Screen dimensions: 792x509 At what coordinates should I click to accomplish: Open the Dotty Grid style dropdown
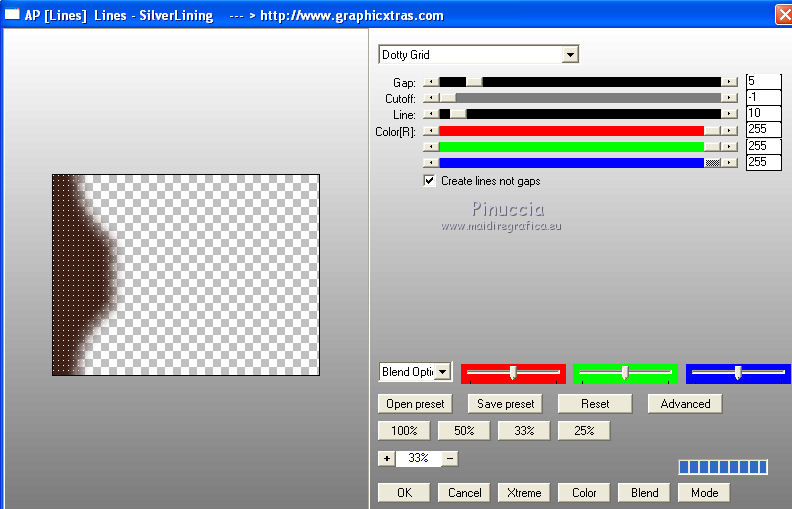coord(570,55)
